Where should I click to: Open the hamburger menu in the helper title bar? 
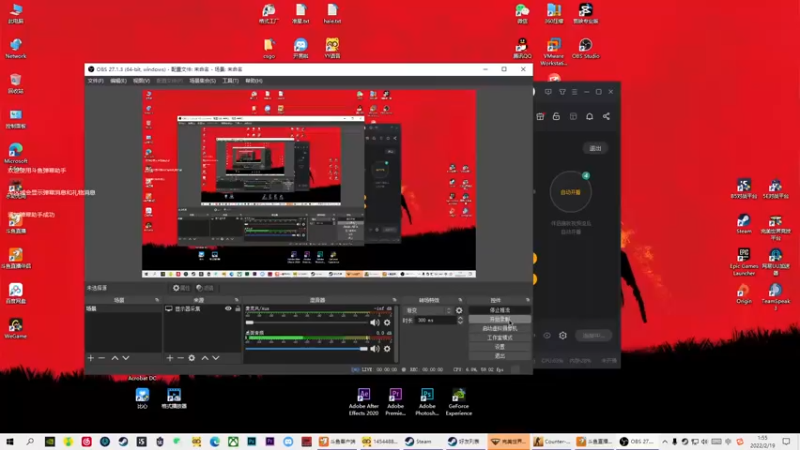(574, 92)
